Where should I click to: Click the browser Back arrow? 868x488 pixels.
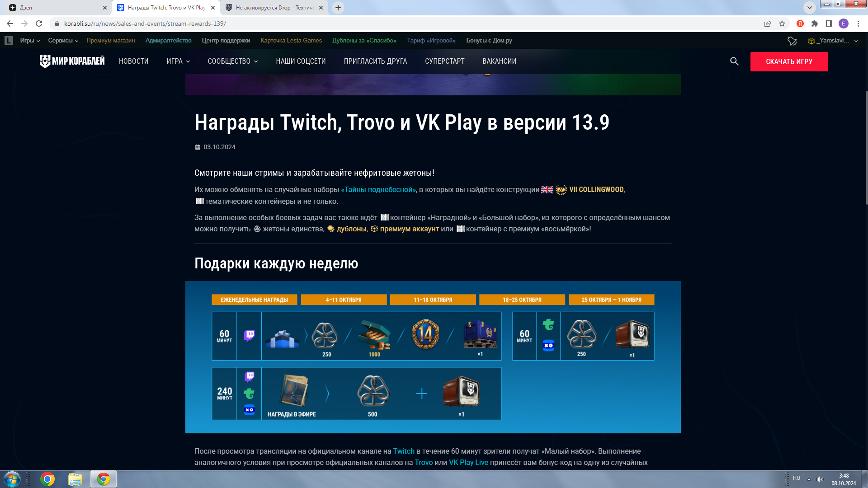(10, 23)
